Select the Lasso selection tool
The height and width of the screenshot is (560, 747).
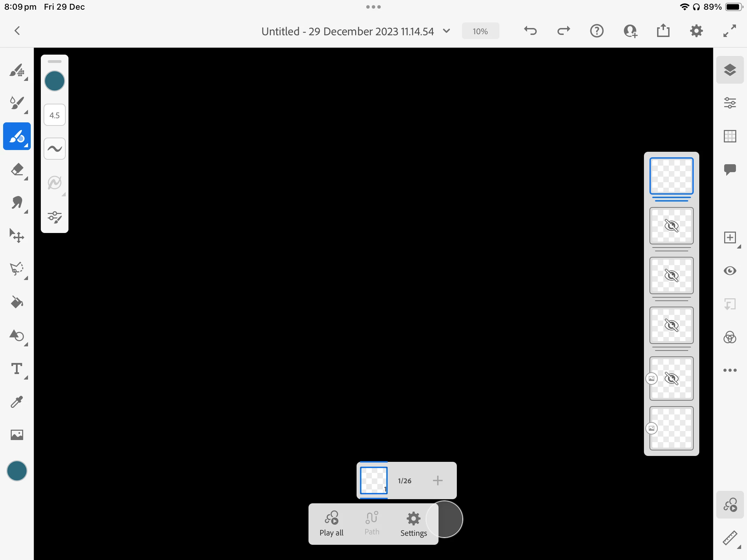click(17, 269)
